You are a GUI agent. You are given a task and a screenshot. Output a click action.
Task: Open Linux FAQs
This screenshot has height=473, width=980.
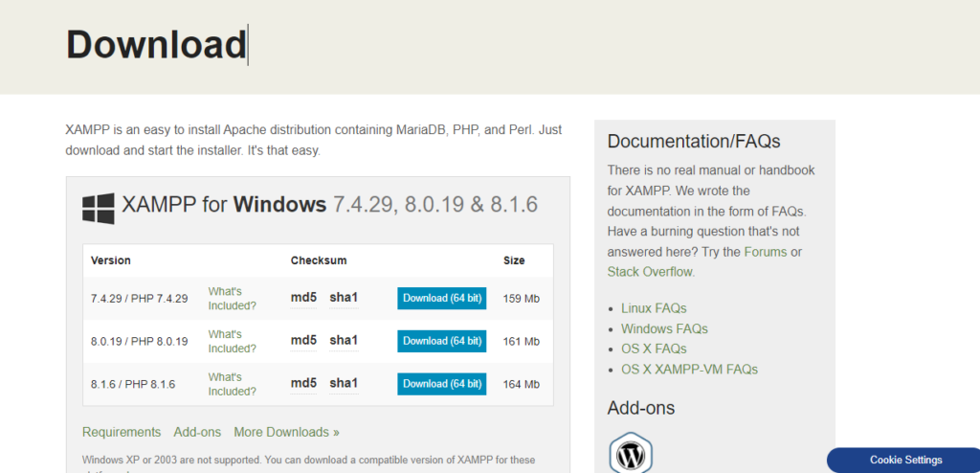click(x=654, y=308)
